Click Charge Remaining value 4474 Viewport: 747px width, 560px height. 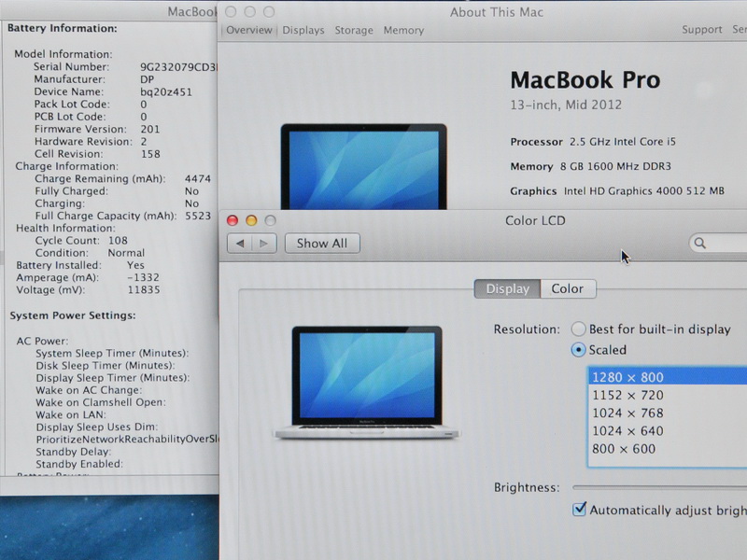198,178
